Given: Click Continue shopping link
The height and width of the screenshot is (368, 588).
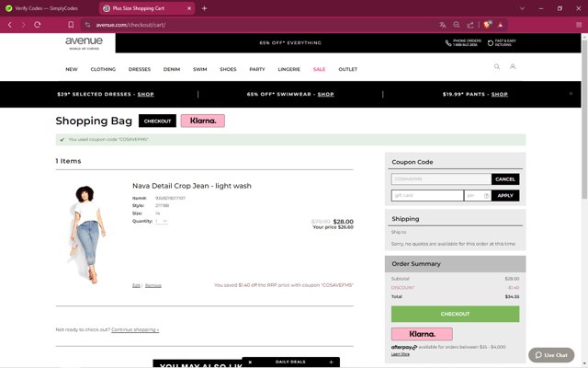Looking at the screenshot, I should pos(135,329).
